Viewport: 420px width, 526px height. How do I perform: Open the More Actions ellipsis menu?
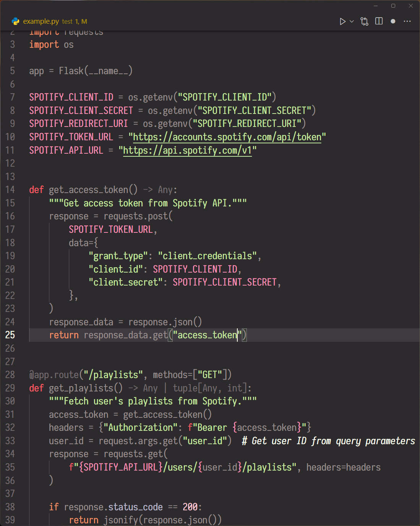(x=407, y=21)
